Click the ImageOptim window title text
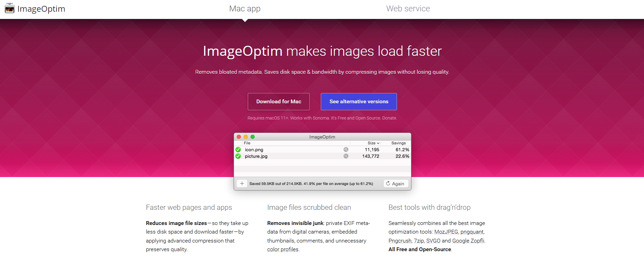This screenshot has height=257, width=644. click(x=322, y=137)
